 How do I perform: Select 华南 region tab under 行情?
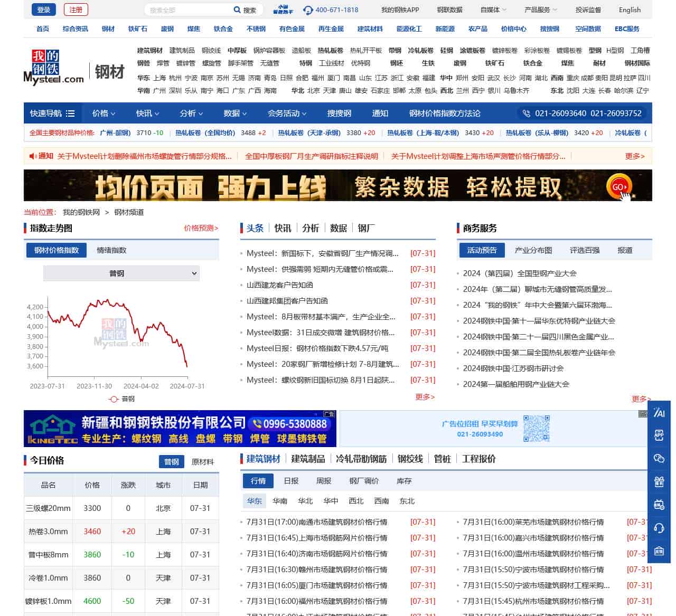280,501
